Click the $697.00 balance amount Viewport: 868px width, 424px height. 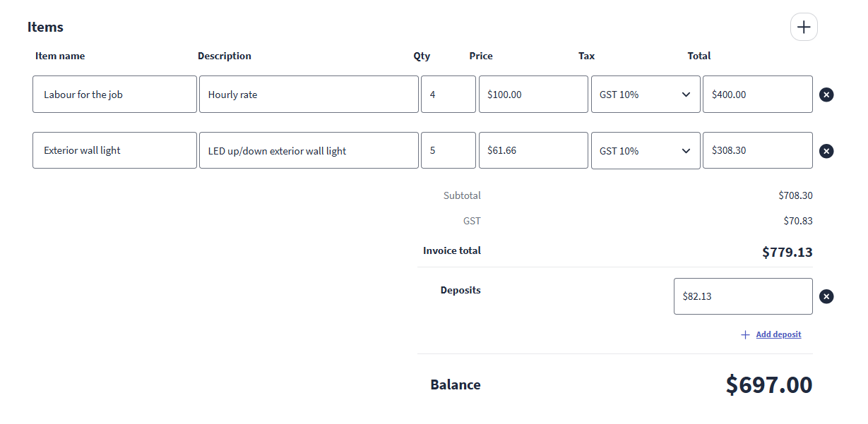click(769, 385)
